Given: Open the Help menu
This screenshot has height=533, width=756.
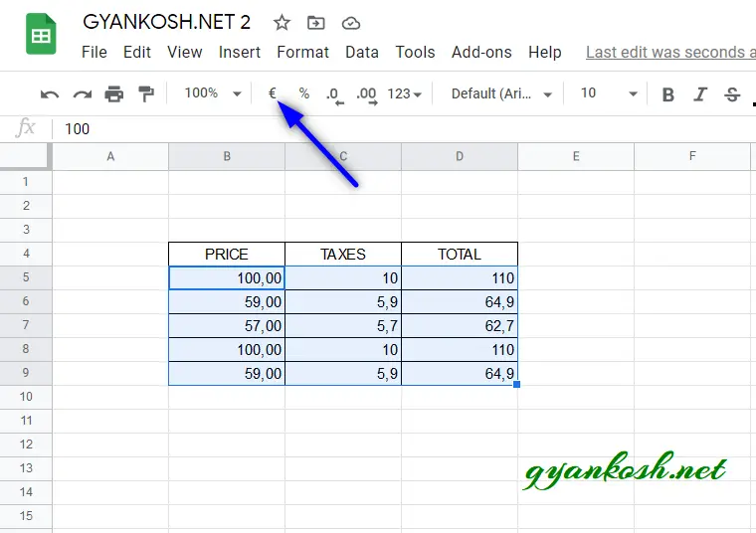Looking at the screenshot, I should coord(545,52).
